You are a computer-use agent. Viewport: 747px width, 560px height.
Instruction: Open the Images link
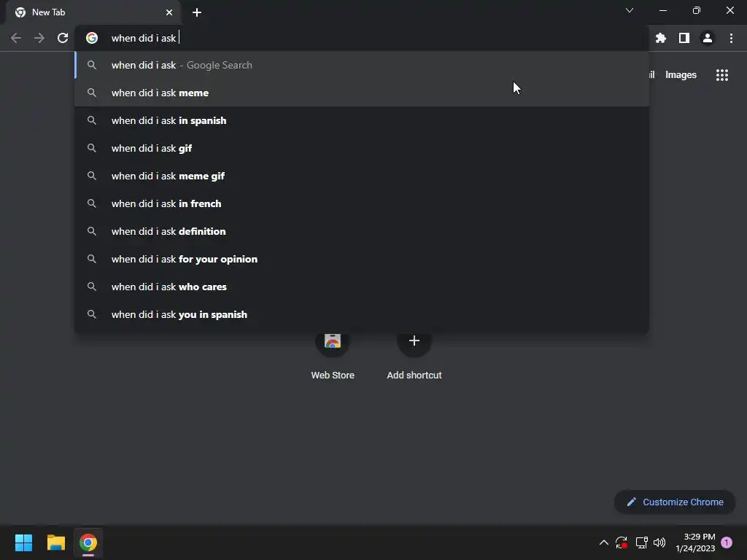pyautogui.click(x=681, y=75)
